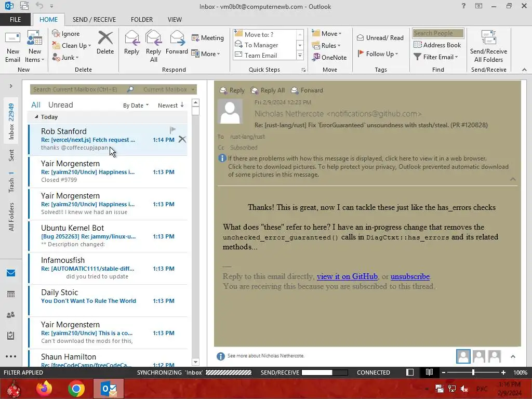Collapse the message header
Screen dimensions: 532x399
point(513,179)
